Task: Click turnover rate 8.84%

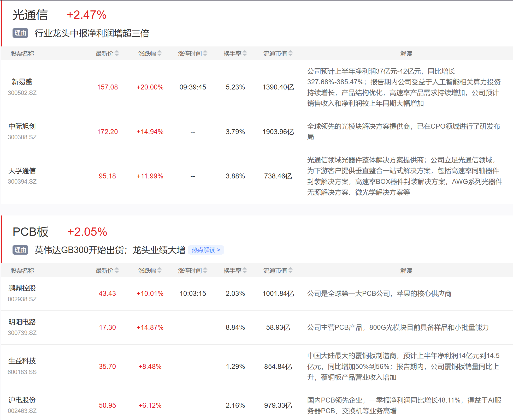Action: [x=235, y=327]
